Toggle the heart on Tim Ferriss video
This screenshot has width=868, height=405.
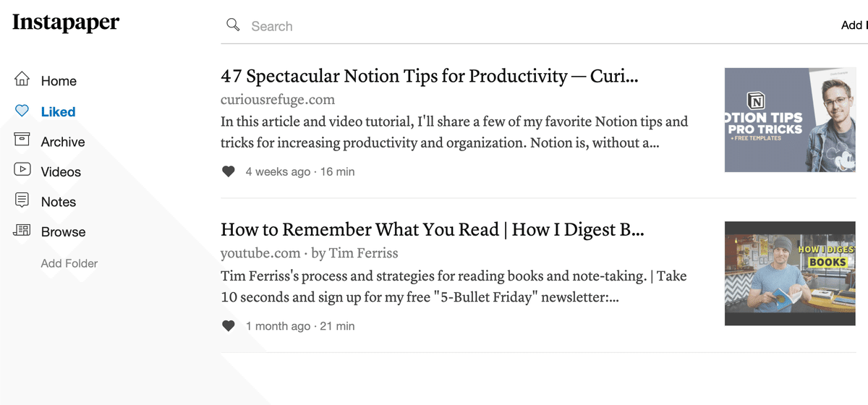click(x=229, y=326)
